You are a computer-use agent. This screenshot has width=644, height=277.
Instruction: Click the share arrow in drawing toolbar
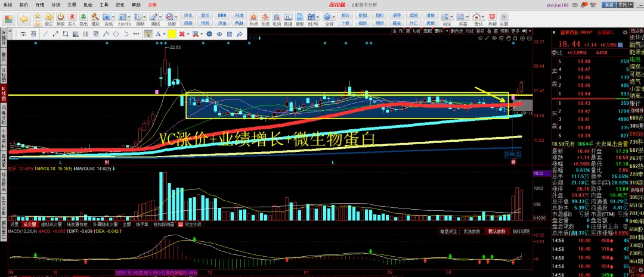click(x=240, y=33)
